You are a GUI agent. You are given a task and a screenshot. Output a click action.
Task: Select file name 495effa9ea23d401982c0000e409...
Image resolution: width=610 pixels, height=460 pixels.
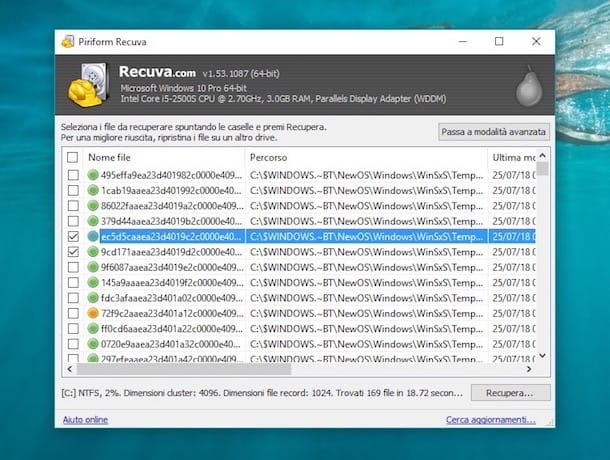172,175
